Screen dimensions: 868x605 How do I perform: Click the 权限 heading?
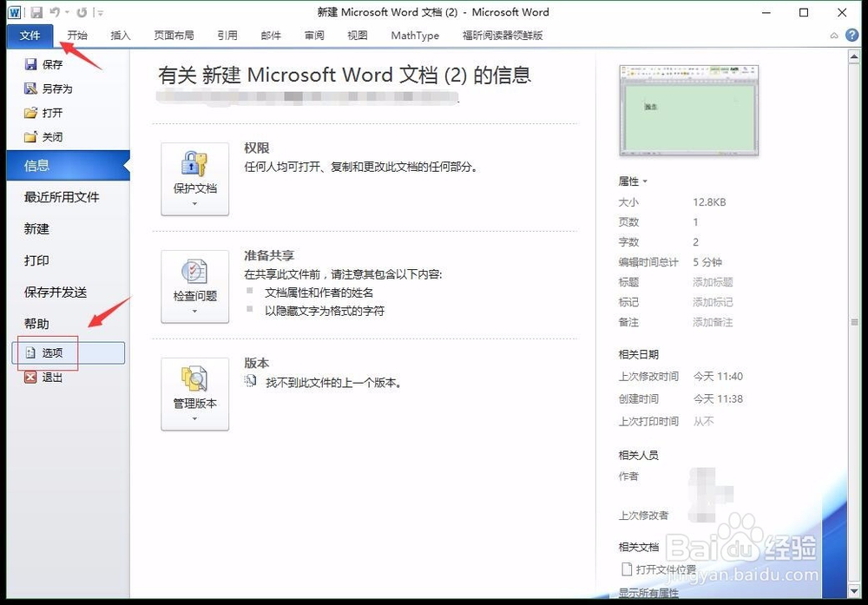coord(257,148)
